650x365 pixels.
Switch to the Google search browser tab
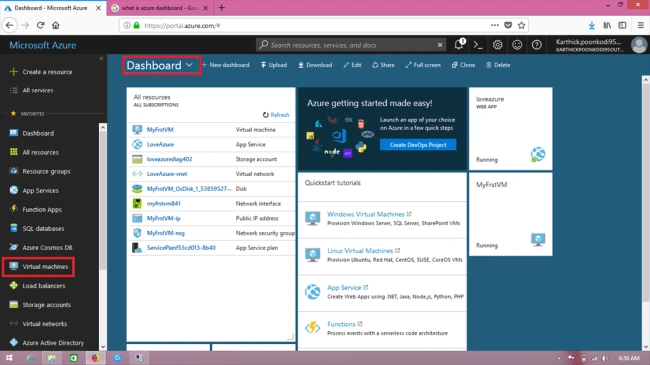[x=160, y=8]
